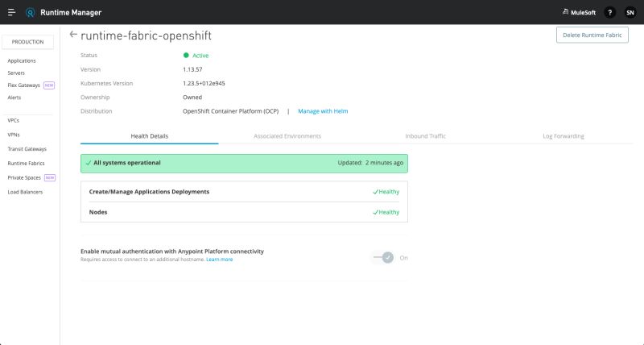Open VPCs in the sidebar
644x345 pixels.
click(13, 120)
